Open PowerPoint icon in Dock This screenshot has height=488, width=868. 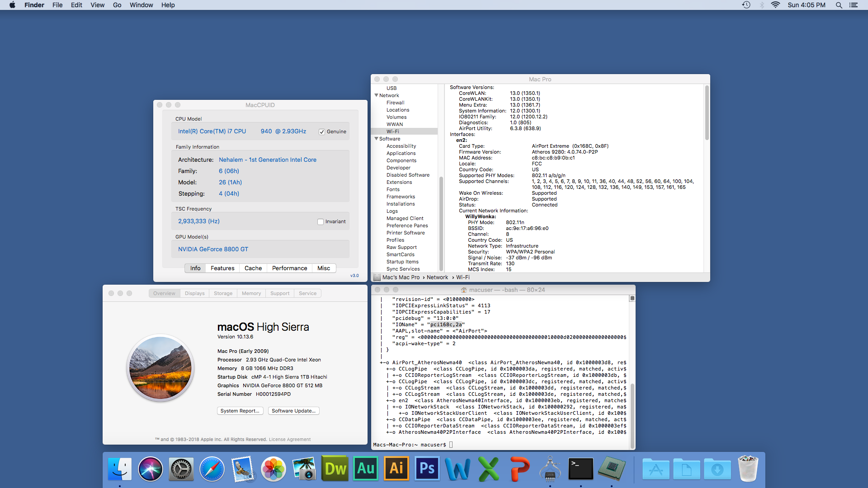(x=519, y=469)
